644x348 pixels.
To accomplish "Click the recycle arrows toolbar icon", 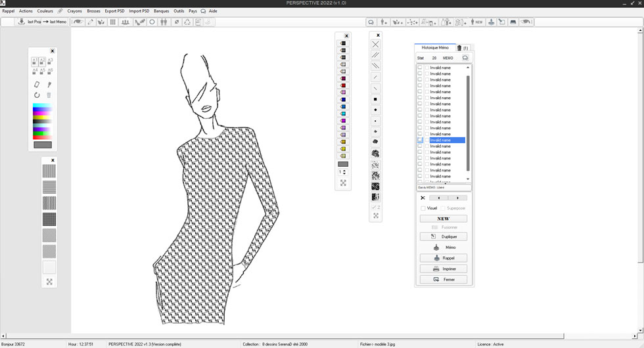I will tap(187, 22).
